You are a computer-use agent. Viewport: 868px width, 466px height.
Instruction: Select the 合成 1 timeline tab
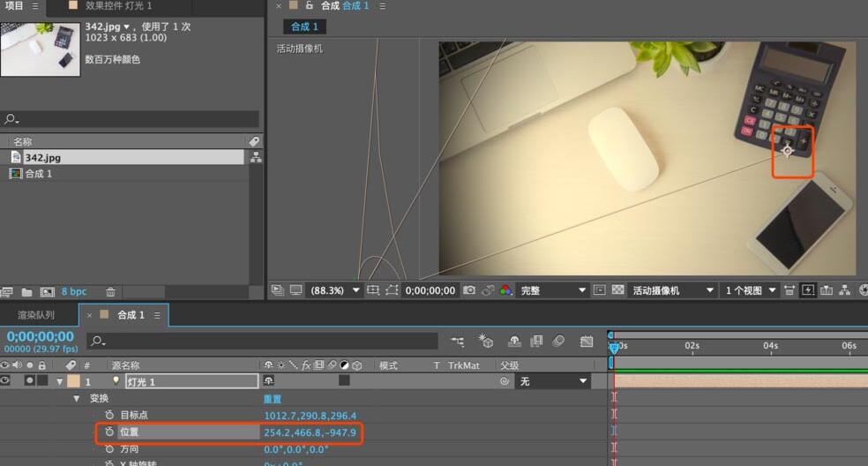pyautogui.click(x=131, y=315)
